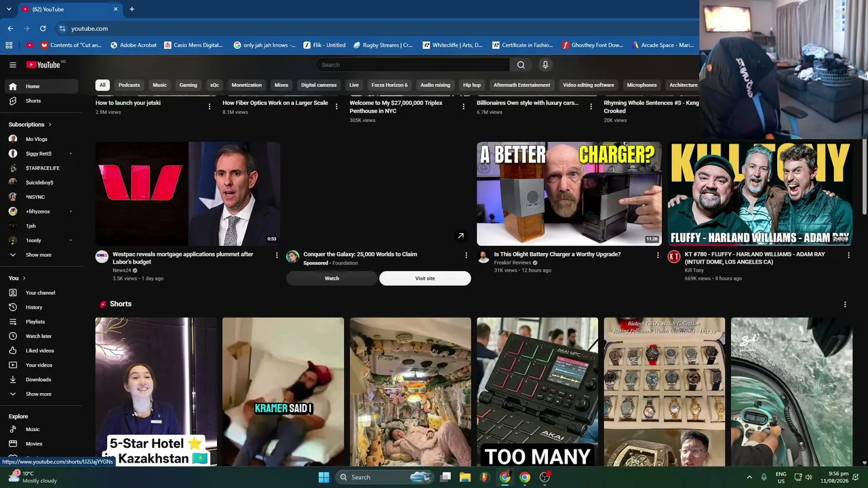868x488 pixels.
Task: Go to Home in sidebar
Action: [41, 86]
